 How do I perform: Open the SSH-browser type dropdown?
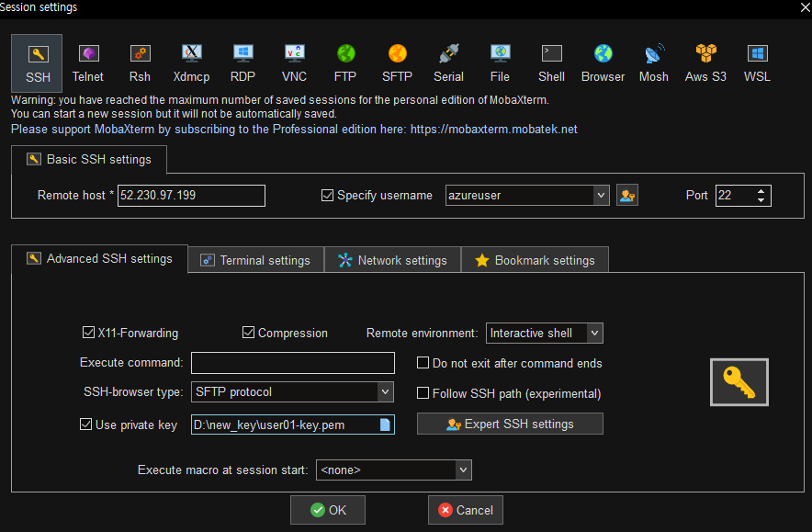(385, 391)
